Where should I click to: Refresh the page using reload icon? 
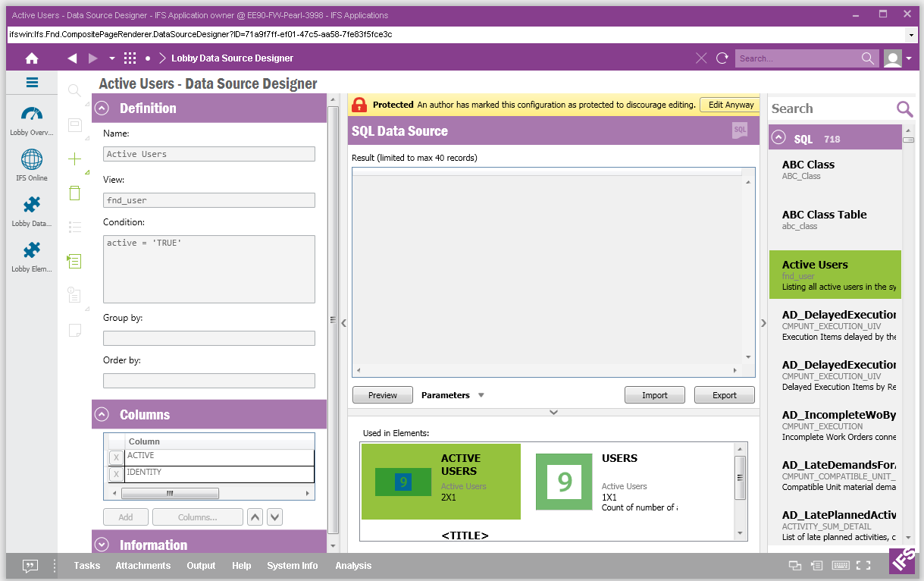click(722, 58)
